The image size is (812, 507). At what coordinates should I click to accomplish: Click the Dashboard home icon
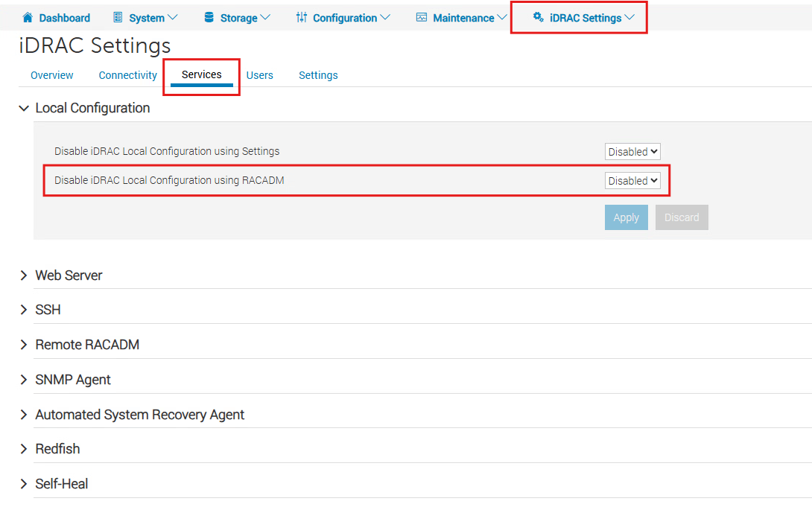click(28, 18)
